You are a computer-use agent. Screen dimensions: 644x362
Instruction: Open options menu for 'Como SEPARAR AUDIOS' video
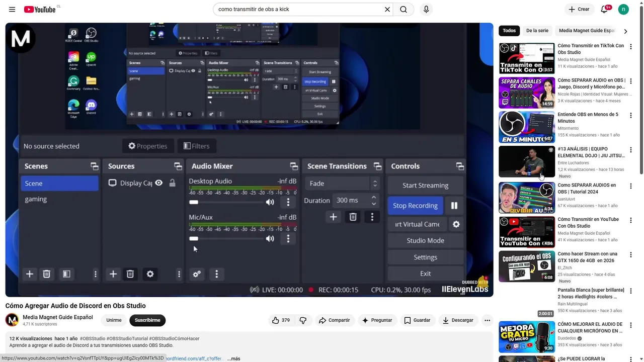pos(630,186)
